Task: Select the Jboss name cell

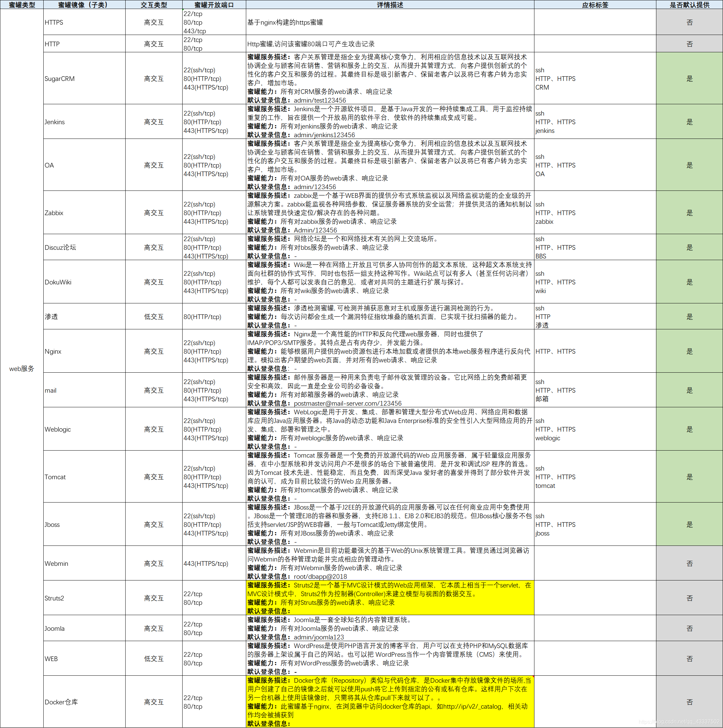Action: point(84,524)
